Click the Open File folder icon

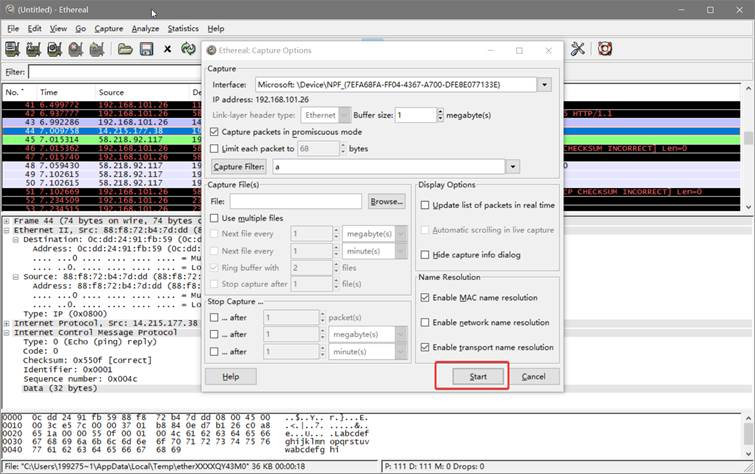(125, 49)
